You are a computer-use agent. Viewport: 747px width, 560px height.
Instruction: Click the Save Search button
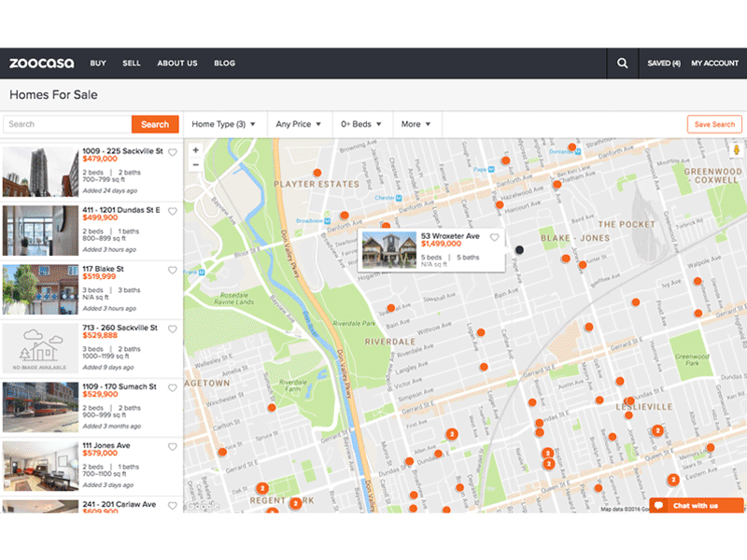[714, 124]
